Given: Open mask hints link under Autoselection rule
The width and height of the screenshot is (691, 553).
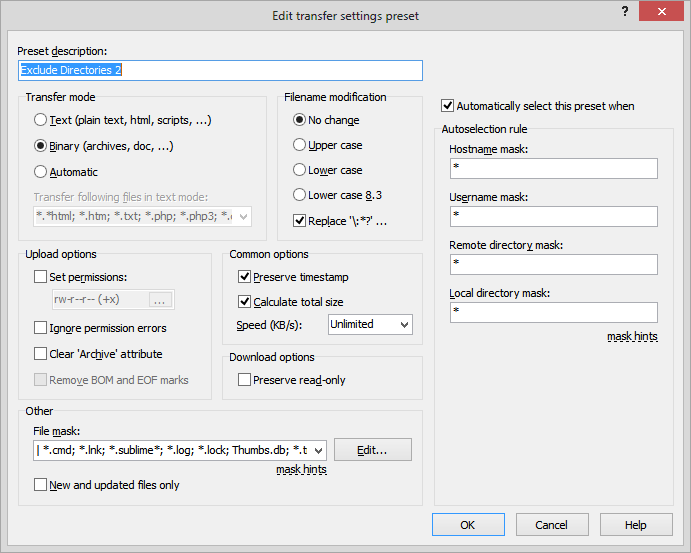Looking at the screenshot, I should 632,337.
